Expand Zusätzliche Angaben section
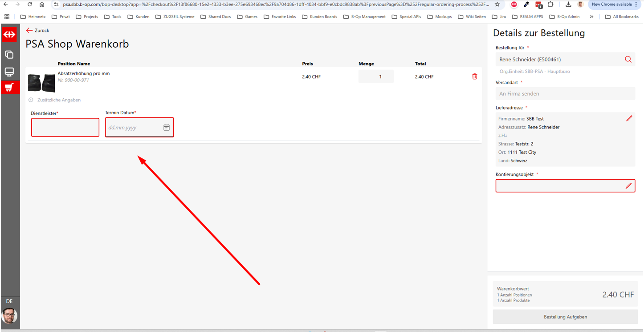 pos(58,100)
